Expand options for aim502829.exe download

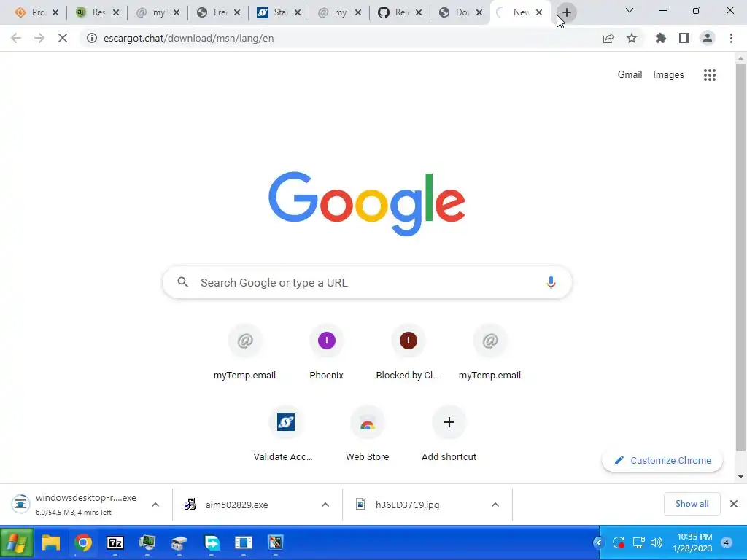(325, 505)
